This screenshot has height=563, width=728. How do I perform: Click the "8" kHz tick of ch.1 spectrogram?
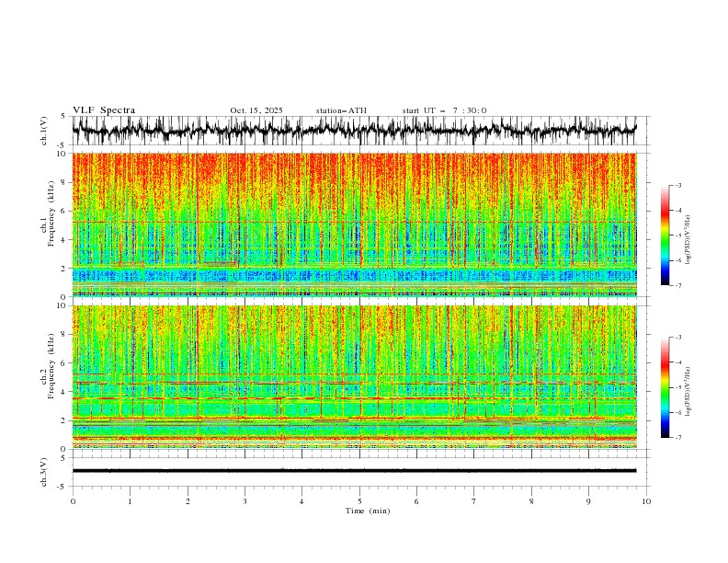pos(65,182)
